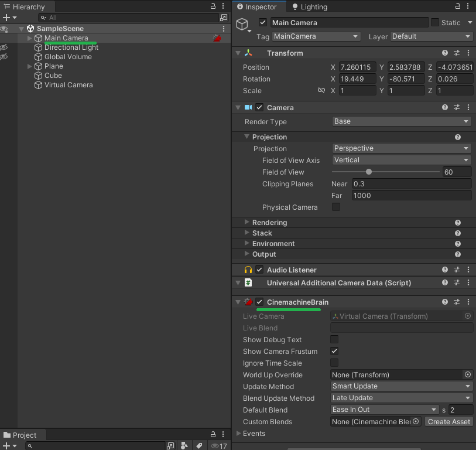
Task: Open Camera component presets icon
Action: (457, 107)
